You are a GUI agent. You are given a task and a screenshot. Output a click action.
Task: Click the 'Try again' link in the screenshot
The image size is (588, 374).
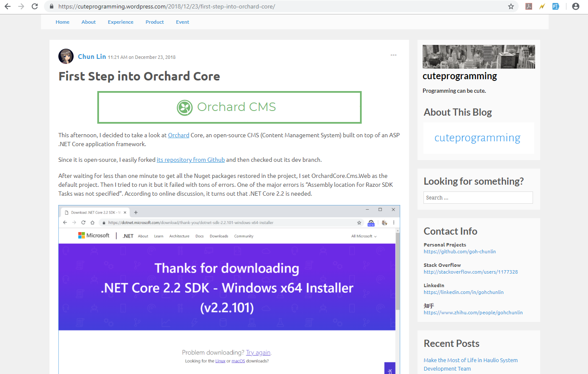258,352
